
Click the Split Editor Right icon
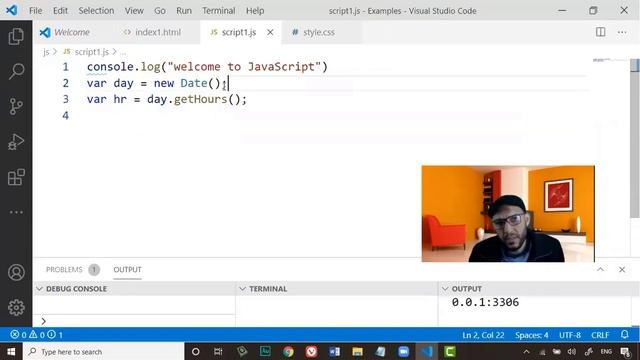coord(600,32)
